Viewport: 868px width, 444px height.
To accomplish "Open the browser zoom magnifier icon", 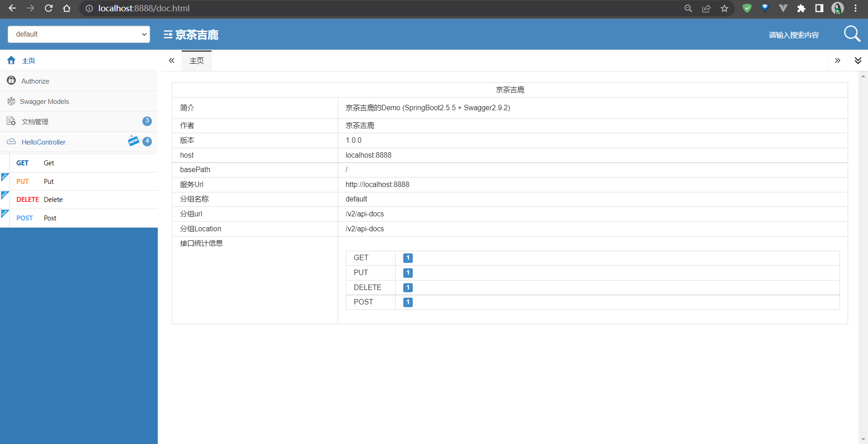I will [688, 8].
